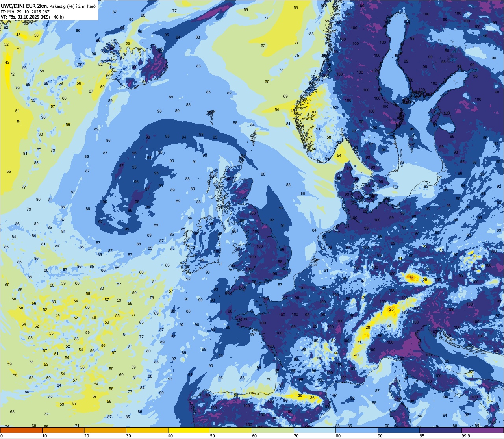Click the 'Rakastig (%) í 2 m hæð' parameter label
The image size is (504, 439).
click(x=73, y=6)
